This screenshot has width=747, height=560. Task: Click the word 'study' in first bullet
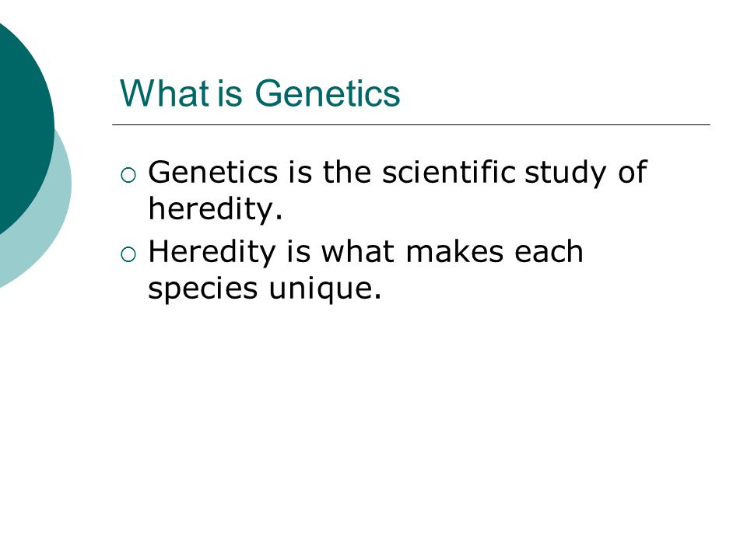pos(565,174)
